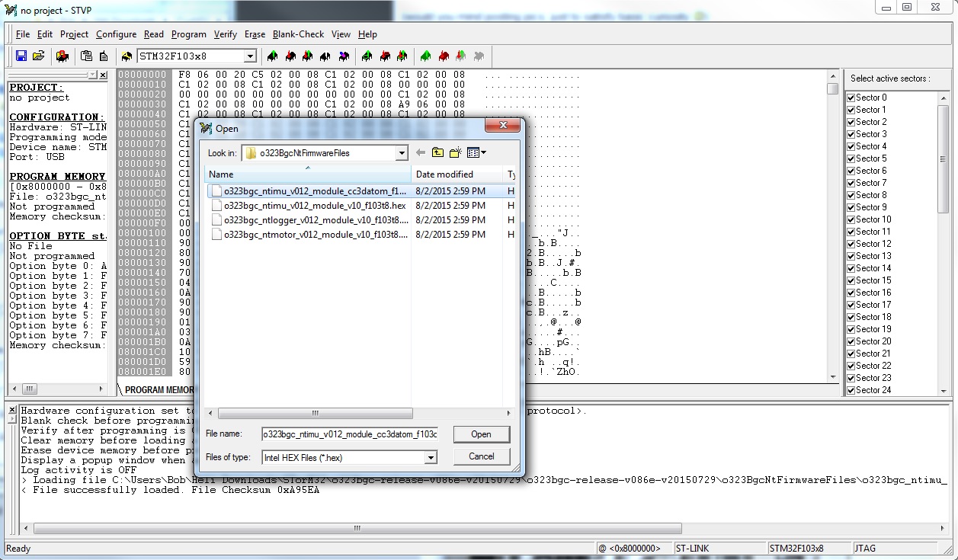The image size is (958, 560).
Task: Click the file list horizontal scrollbar
Action: [x=315, y=414]
